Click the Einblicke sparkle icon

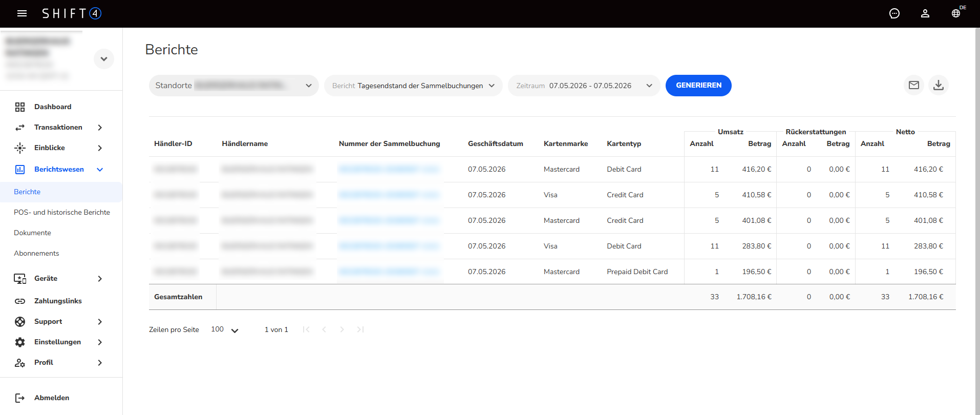pyautogui.click(x=20, y=148)
